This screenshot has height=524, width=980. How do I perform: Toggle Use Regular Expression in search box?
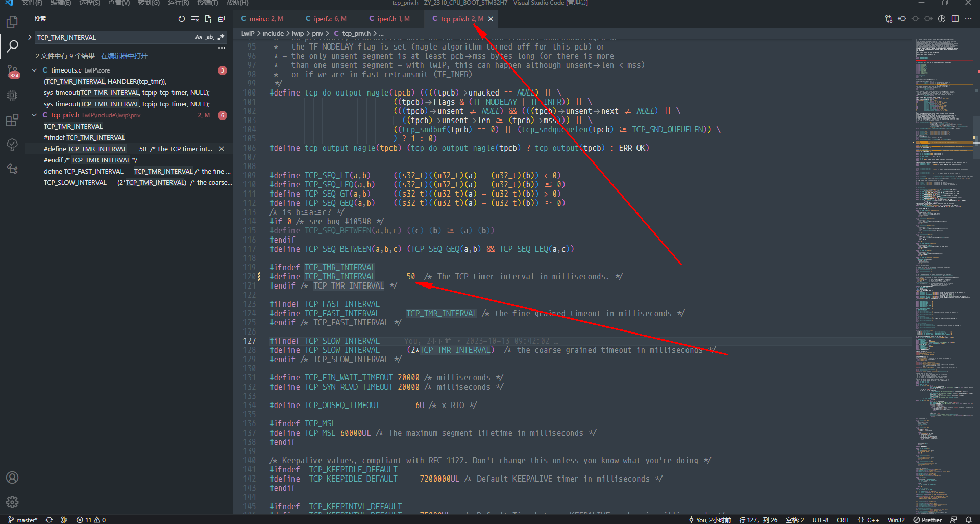tap(221, 37)
